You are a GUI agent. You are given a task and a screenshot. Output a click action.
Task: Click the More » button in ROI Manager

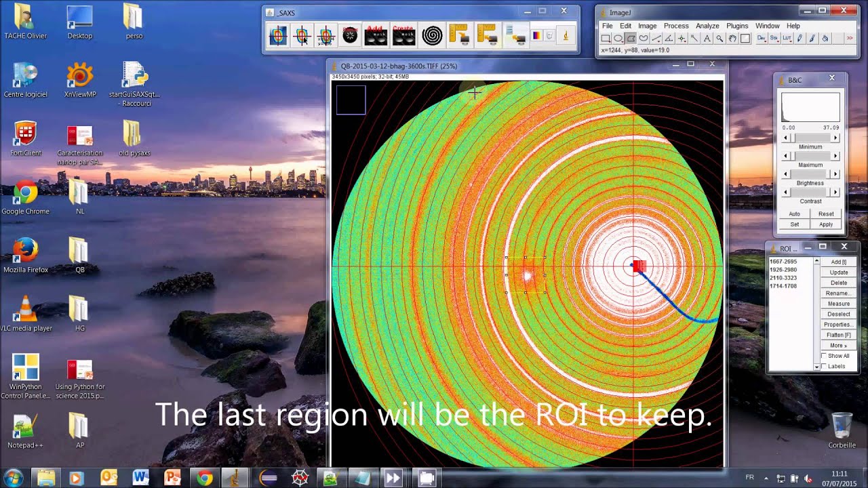[x=839, y=346]
